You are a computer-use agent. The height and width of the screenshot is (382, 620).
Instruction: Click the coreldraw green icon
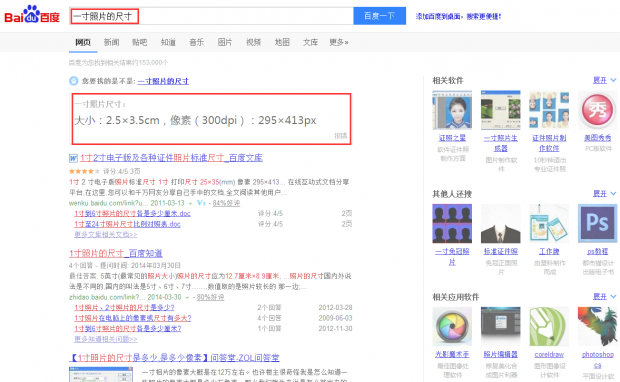(549, 327)
